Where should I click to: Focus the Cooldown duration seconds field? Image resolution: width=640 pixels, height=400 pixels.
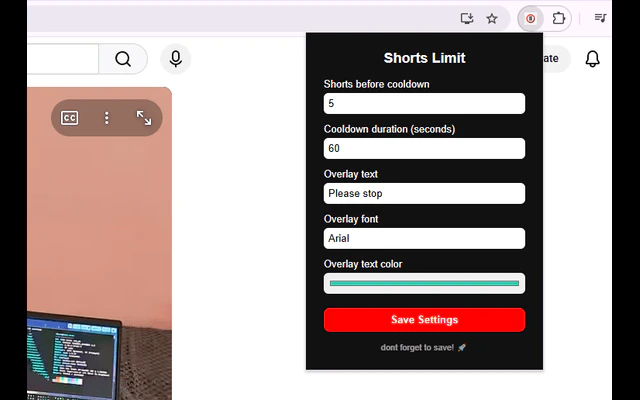[x=424, y=148]
